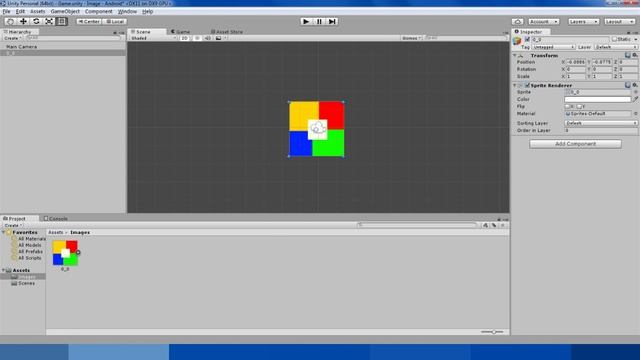Click Rotation Y field
Viewport: 640px width, 360px height.
(x=602, y=69)
